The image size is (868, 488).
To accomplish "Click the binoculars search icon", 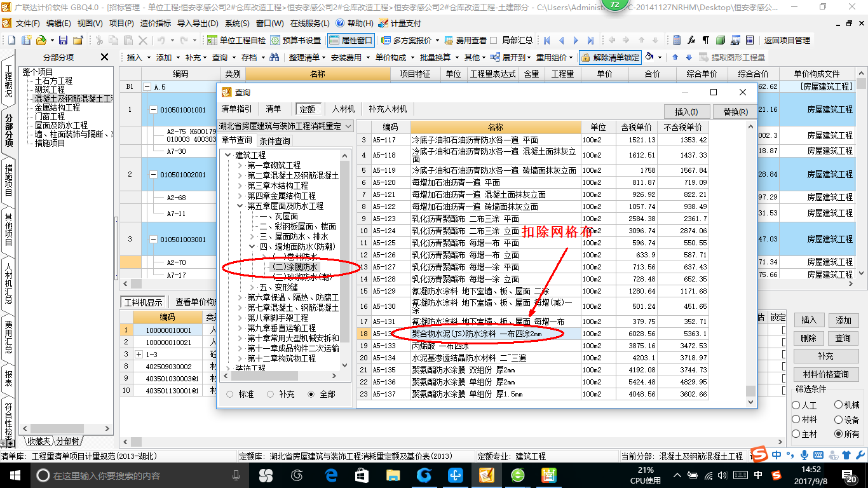I will coord(274,57).
